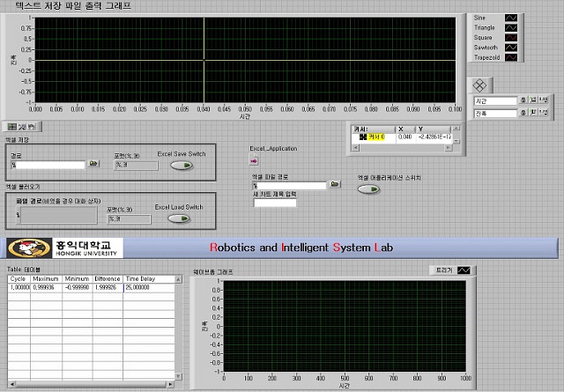Image resolution: width=564 pixels, height=392 pixels.
Task: Click the Cycle column header in table
Action: point(19,279)
